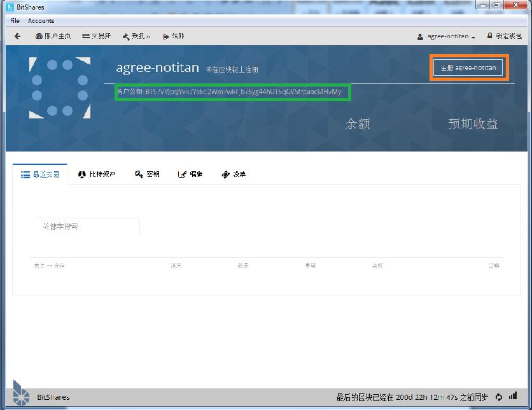Click the 注册 agree-notitan register button

tap(468, 67)
